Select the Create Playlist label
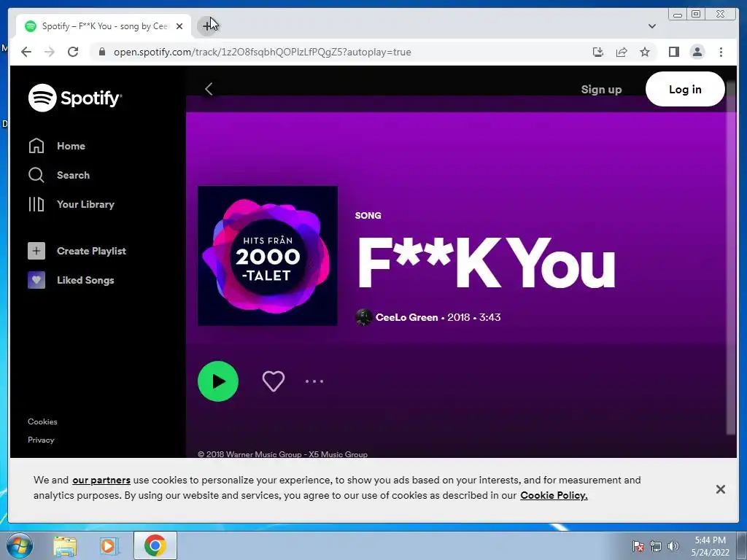Screen dimensions: 747x560 [91, 251]
